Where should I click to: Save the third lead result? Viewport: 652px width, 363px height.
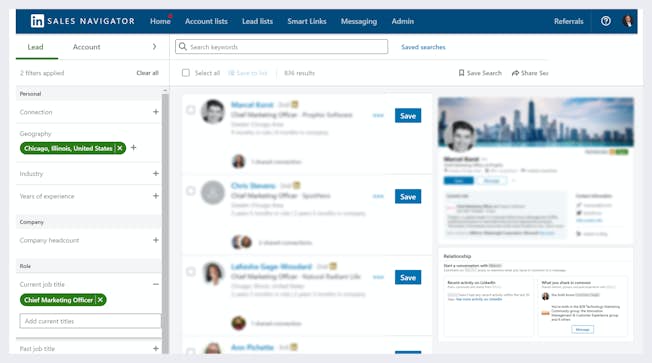pyautogui.click(x=408, y=277)
